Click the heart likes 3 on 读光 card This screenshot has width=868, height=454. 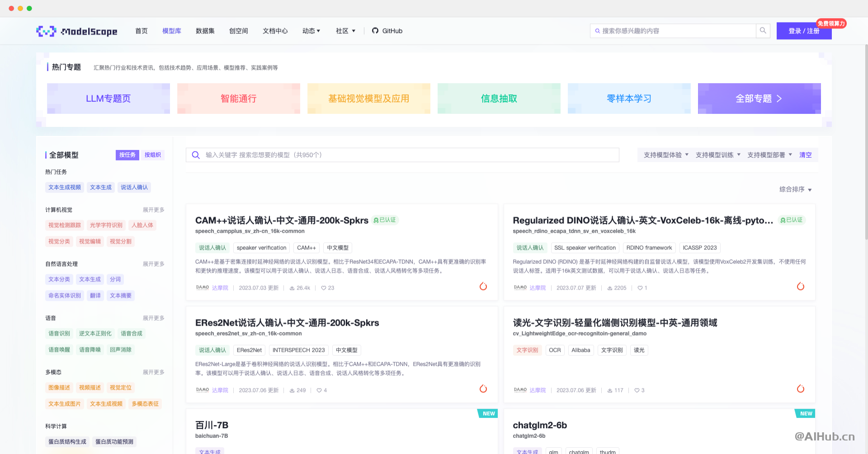tap(639, 390)
